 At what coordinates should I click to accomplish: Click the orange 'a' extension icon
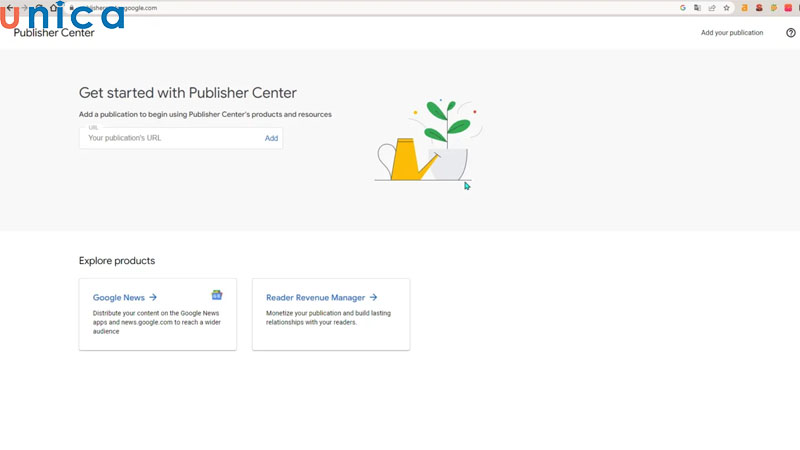point(744,7)
